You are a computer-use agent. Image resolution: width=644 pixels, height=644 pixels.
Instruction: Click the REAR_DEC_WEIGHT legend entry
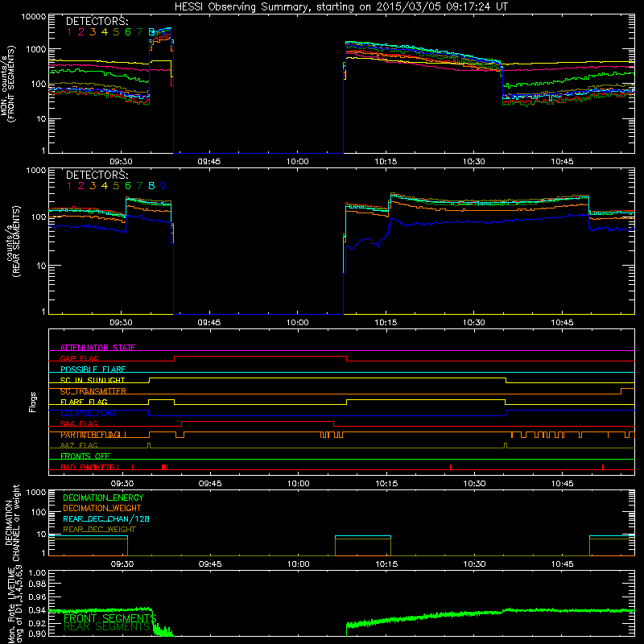[99, 530]
